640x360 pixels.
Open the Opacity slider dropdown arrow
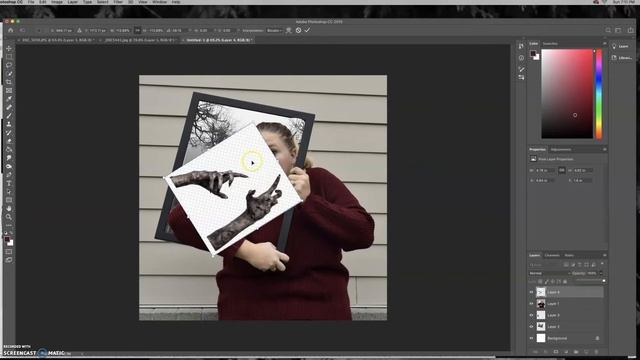601,273
